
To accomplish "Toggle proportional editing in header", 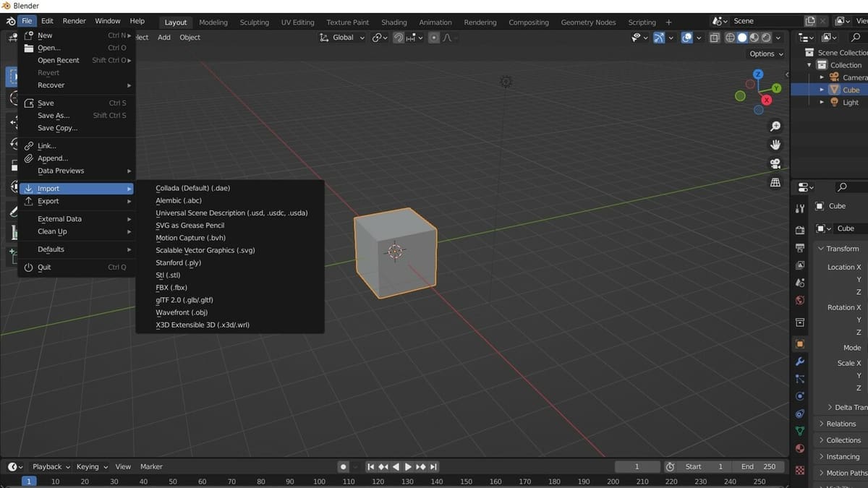I will 435,38.
